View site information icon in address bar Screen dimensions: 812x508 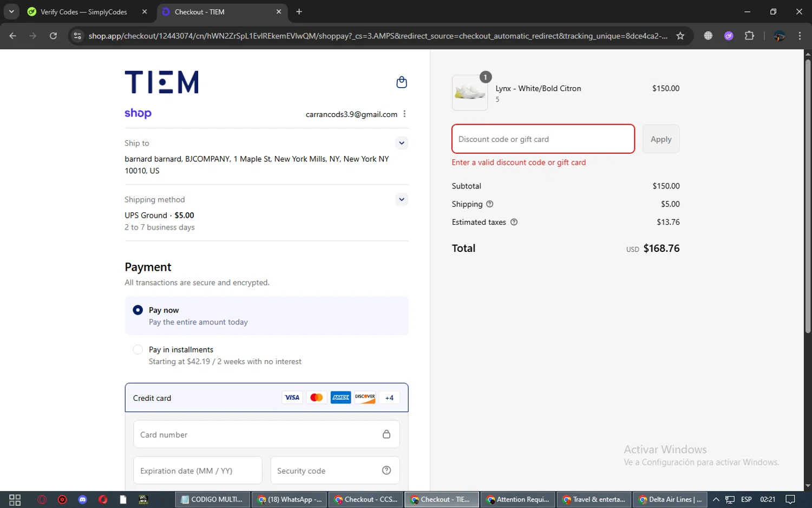77,36
